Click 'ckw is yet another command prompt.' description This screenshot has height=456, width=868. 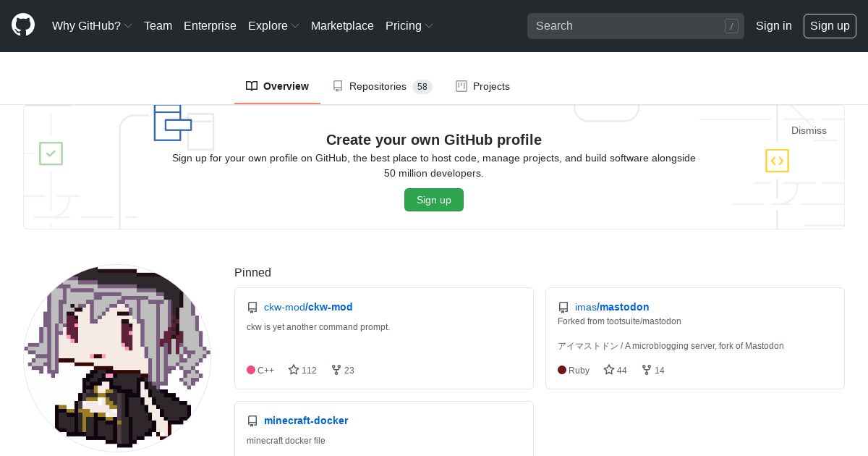(x=318, y=327)
